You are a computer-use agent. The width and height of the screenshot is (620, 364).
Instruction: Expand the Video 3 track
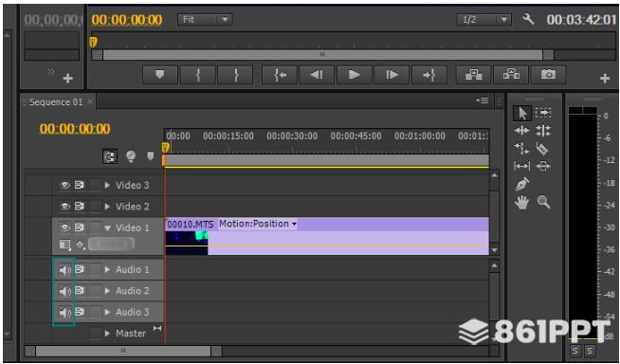click(107, 185)
